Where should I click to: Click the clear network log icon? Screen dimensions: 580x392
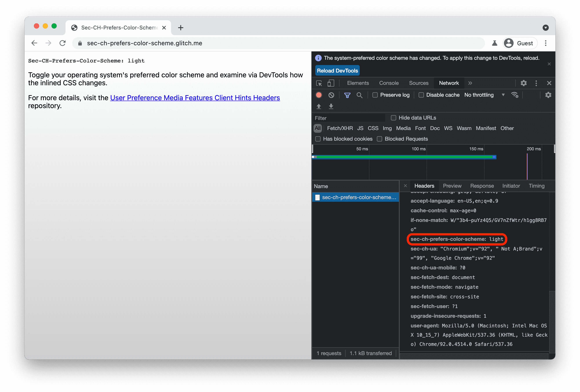pyautogui.click(x=331, y=95)
